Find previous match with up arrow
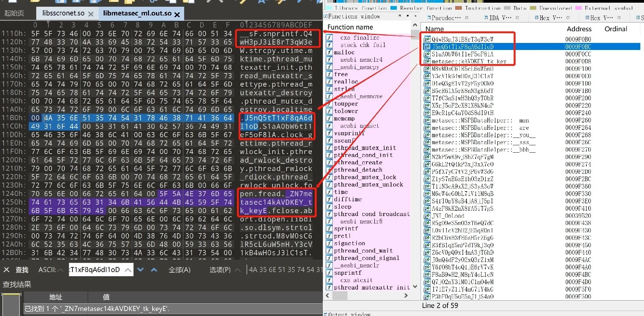This screenshot has width=644, height=316. tap(154, 269)
